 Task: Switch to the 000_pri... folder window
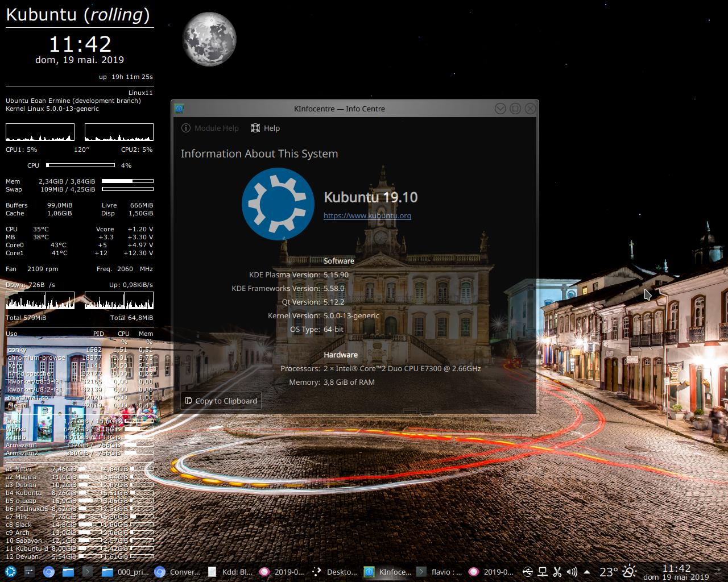click(125, 572)
